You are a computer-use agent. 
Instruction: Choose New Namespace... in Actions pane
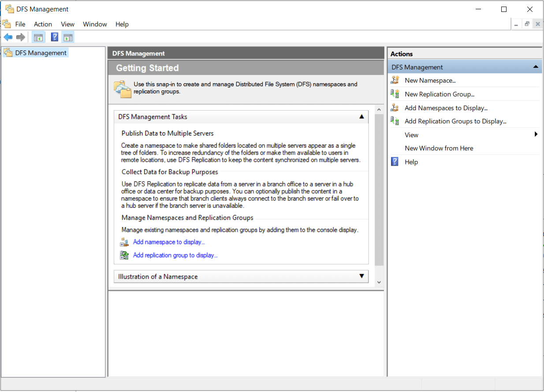click(430, 81)
